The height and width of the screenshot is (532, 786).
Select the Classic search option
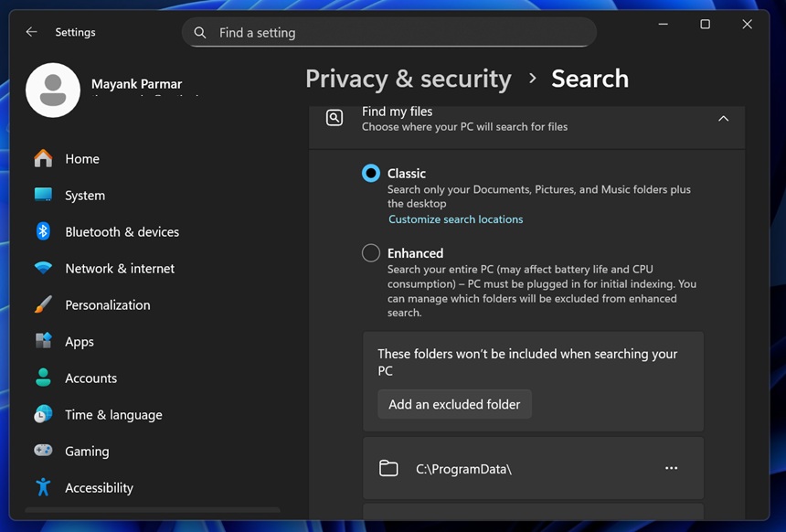coord(370,173)
